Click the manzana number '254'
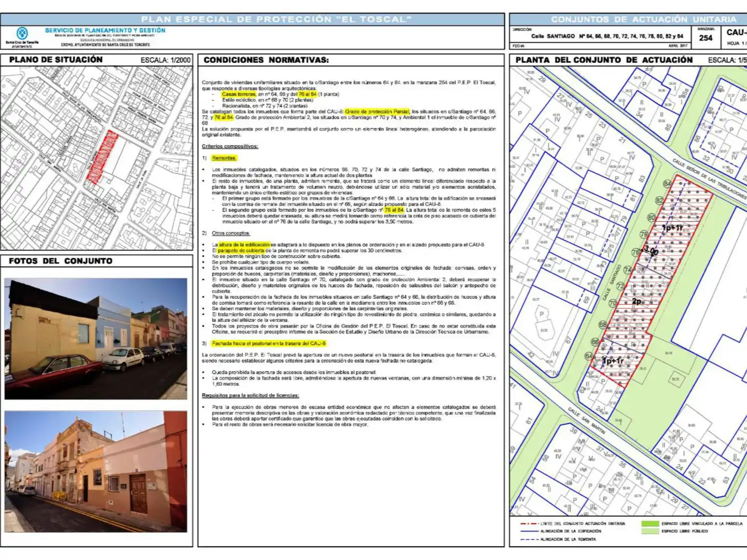Viewport: 747px width, 560px height. 706,38
